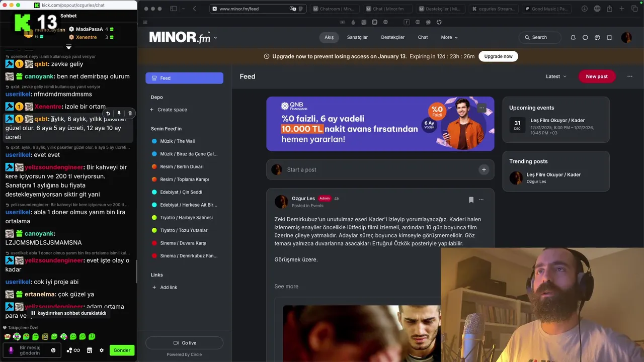Expand post with See more
This screenshot has height=362, width=644.
coord(286,286)
